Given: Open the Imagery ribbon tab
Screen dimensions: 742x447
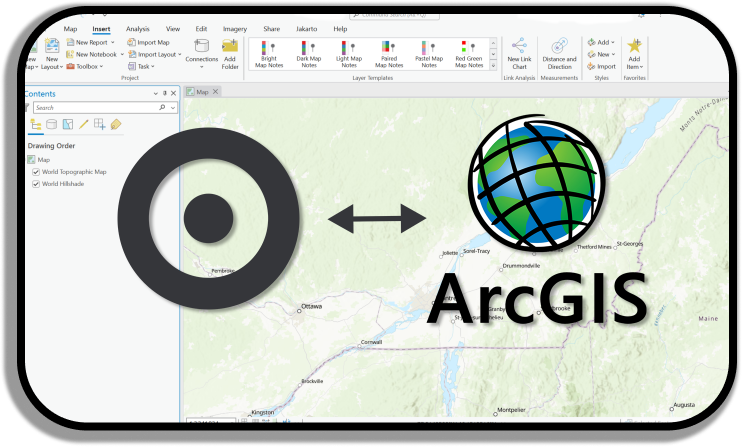Looking at the screenshot, I should [235, 29].
